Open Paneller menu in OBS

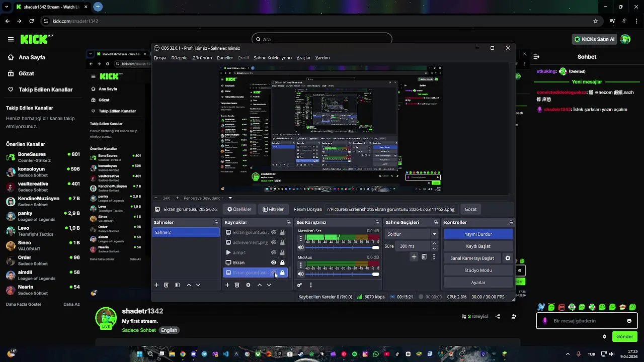pos(225,58)
